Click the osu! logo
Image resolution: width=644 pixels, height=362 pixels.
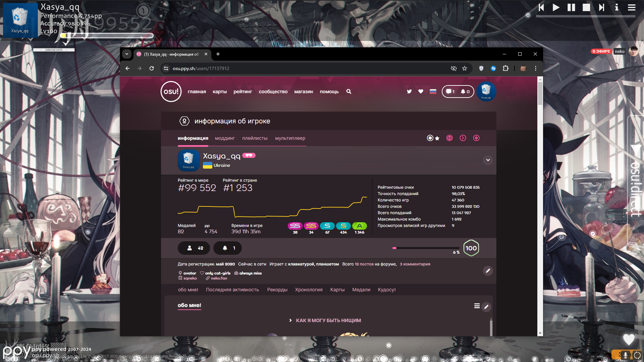(171, 92)
